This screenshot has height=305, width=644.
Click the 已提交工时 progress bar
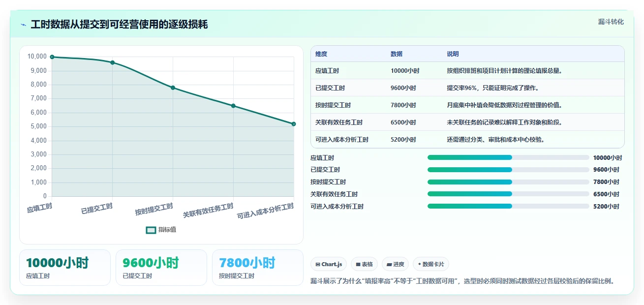pos(508,170)
